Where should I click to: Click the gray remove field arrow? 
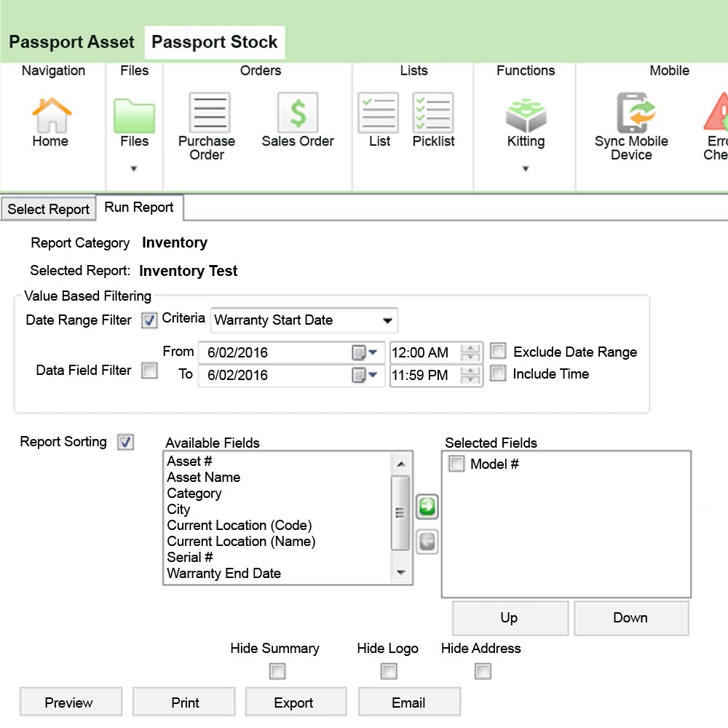tap(427, 542)
